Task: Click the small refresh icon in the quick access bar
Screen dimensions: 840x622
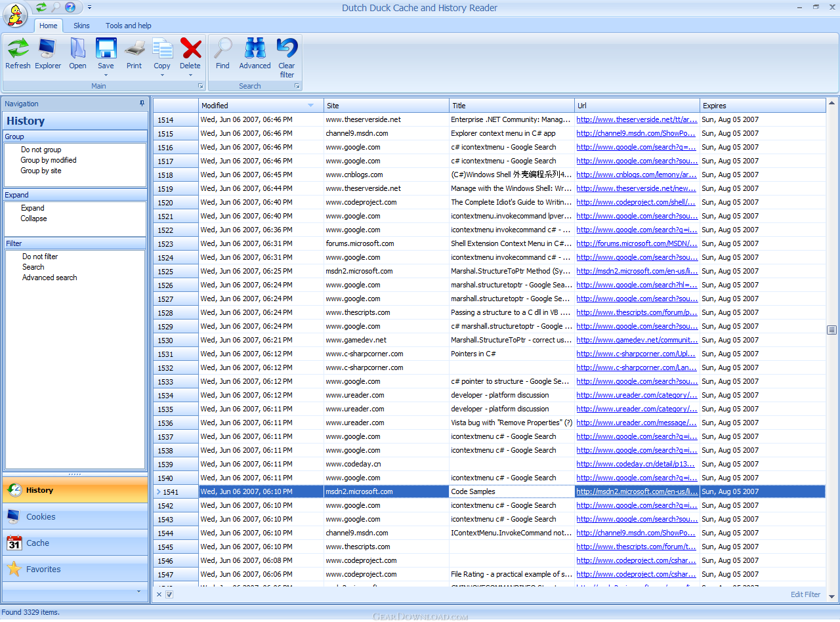Action: pos(41,7)
